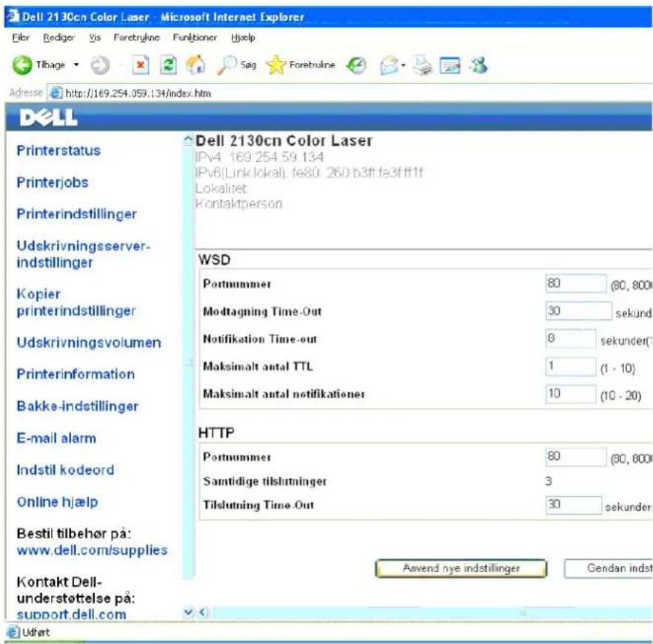Open the Foretrukne star favorites icon
The height and width of the screenshot is (644, 653).
click(275, 65)
